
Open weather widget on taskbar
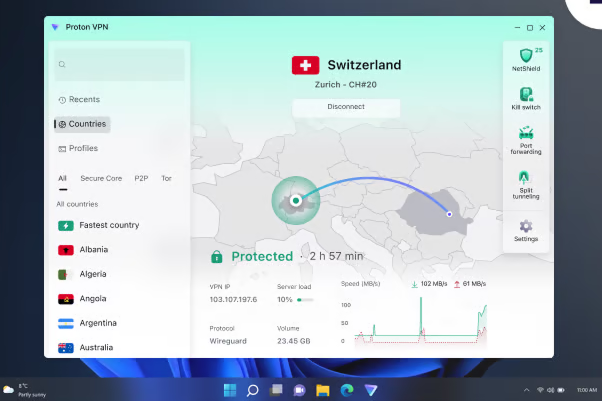24,390
